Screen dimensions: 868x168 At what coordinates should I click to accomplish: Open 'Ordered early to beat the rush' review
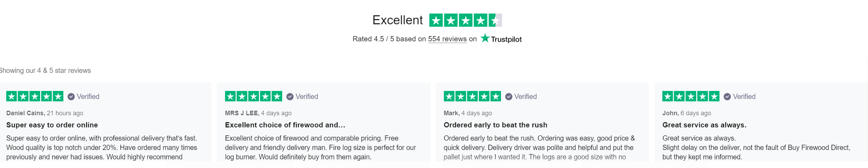click(495, 125)
